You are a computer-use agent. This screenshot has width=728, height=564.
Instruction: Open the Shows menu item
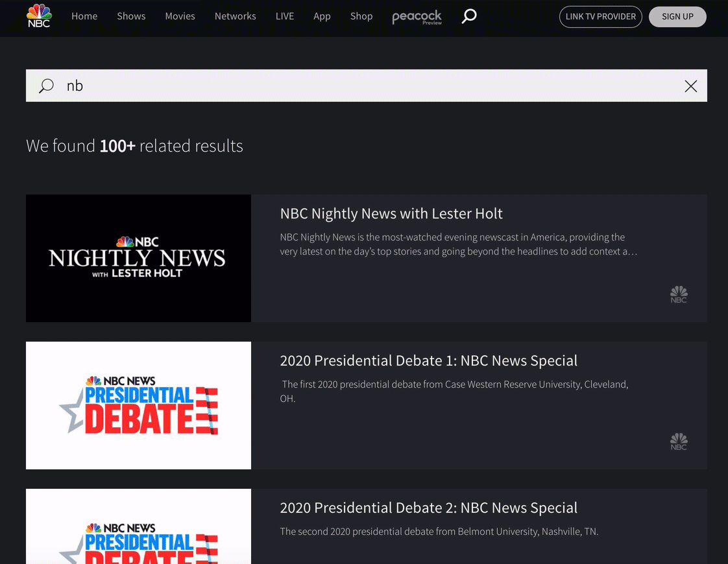pos(132,16)
